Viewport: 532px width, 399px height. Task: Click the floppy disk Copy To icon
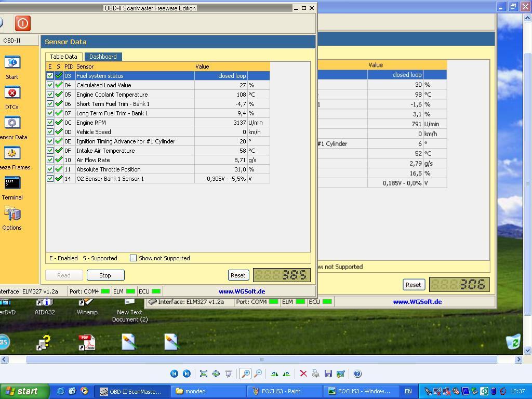pyautogui.click(x=328, y=374)
